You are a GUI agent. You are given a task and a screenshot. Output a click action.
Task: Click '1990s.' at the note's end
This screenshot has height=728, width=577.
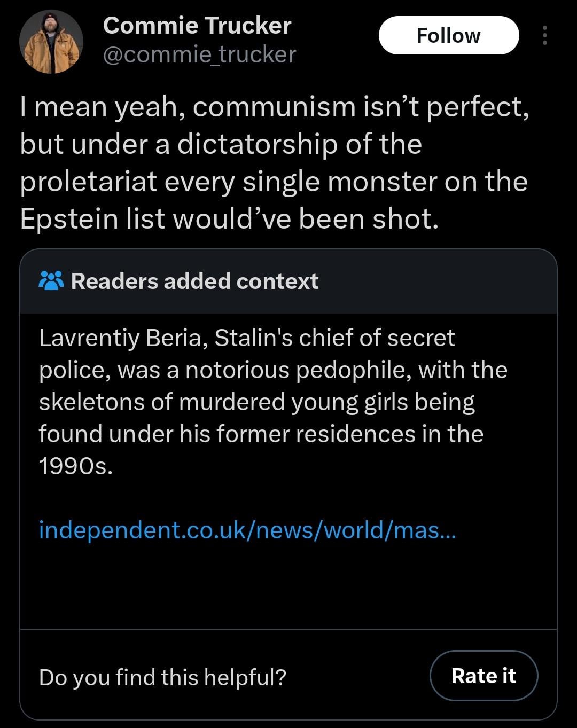tap(75, 466)
